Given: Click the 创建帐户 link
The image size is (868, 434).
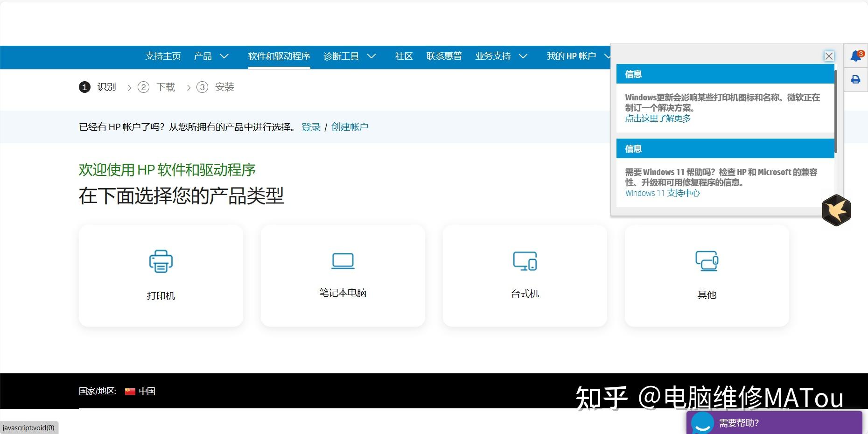Looking at the screenshot, I should [350, 127].
